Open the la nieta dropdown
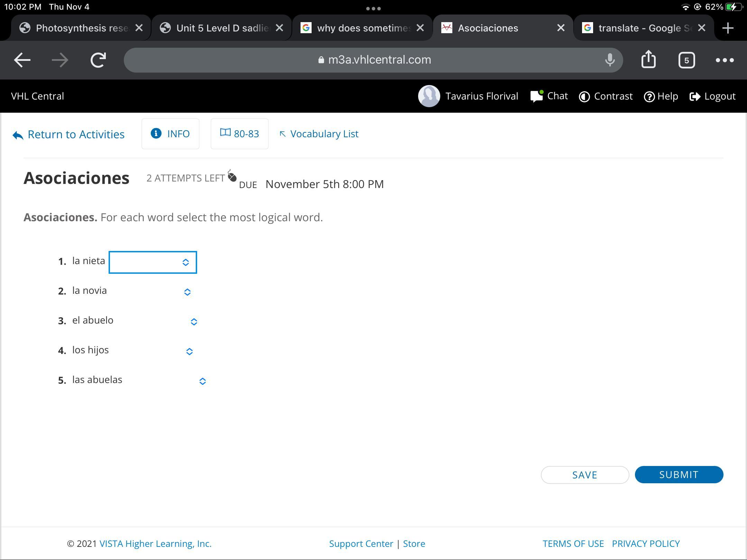747x560 pixels. pyautogui.click(x=153, y=262)
